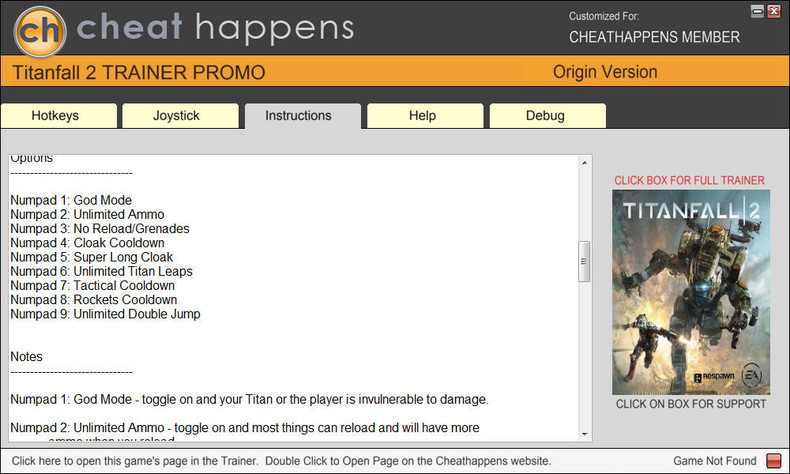Open the Help tab
The width and height of the screenshot is (790, 474).
(x=425, y=116)
